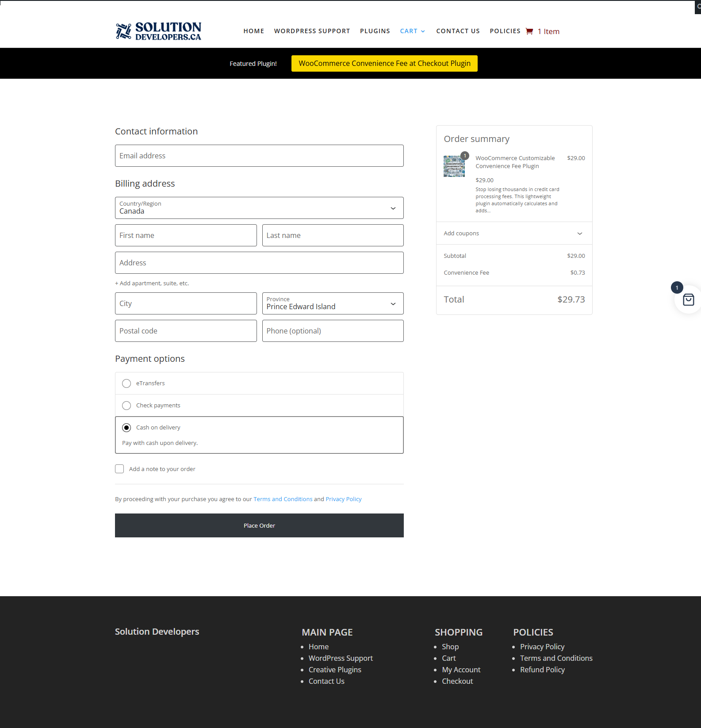Open Cart link in the footer
This screenshot has height=728, width=701.
pyautogui.click(x=449, y=658)
